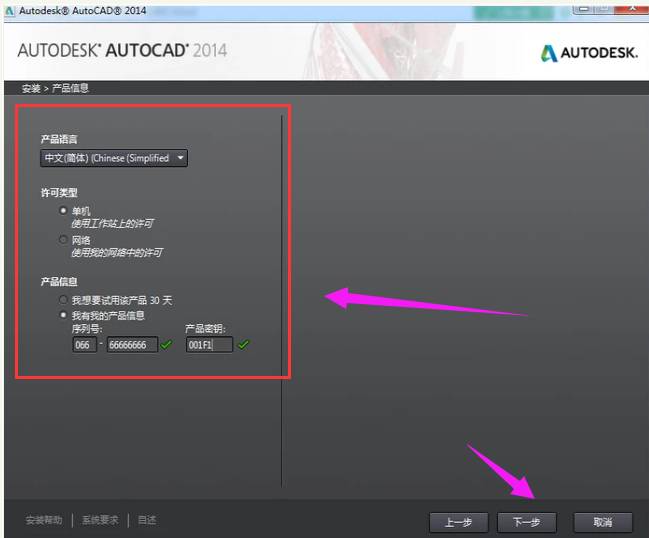The image size is (649, 538).
Task: Open the 产品语言 language dropdown
Action: coord(114,158)
